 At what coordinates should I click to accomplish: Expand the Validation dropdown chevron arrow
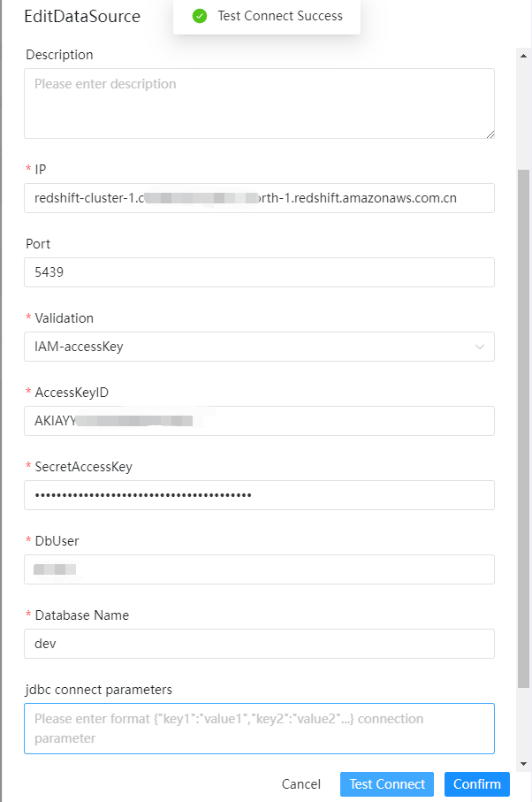point(480,347)
